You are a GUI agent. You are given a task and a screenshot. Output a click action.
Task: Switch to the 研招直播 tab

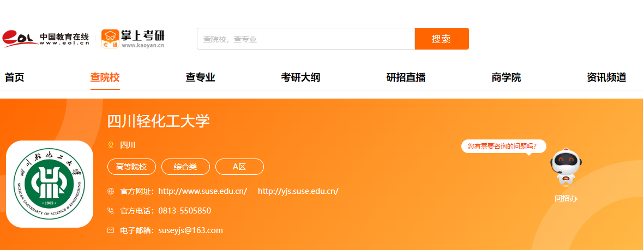(x=406, y=77)
